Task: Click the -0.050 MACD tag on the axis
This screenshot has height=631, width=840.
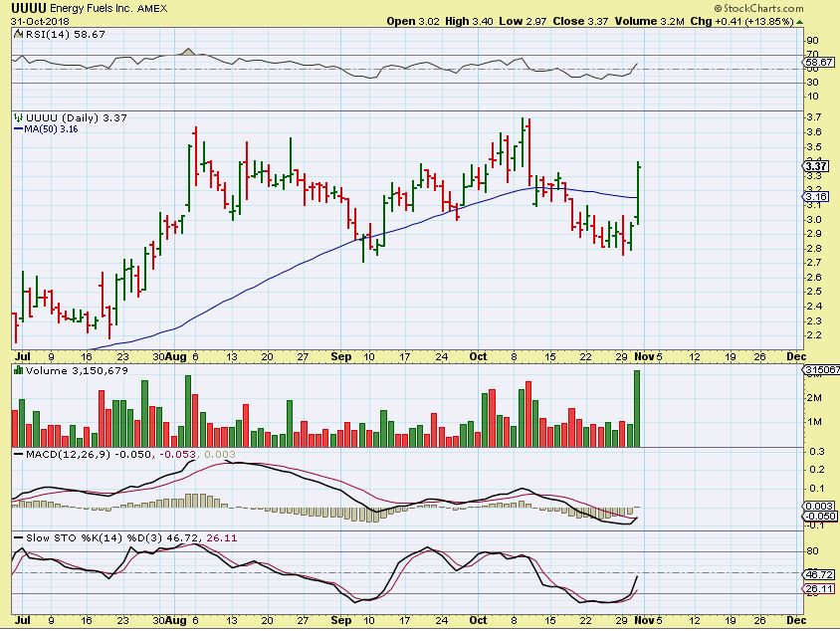Action: click(x=819, y=516)
